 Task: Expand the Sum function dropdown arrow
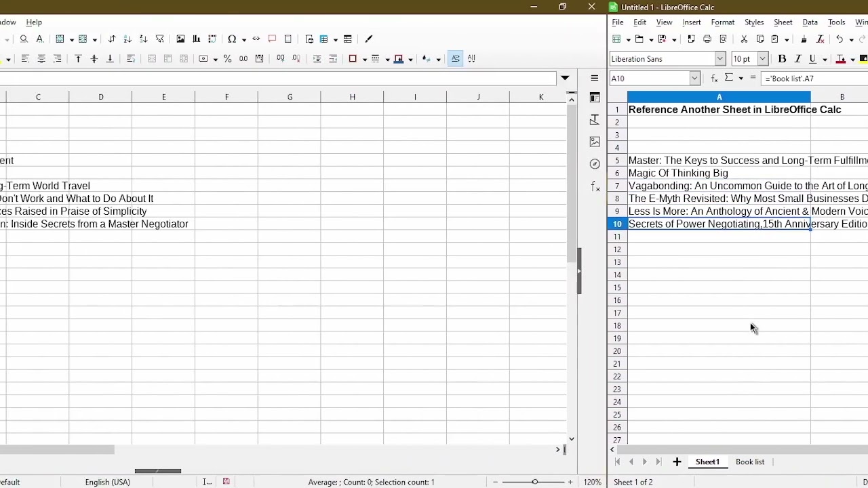(741, 79)
